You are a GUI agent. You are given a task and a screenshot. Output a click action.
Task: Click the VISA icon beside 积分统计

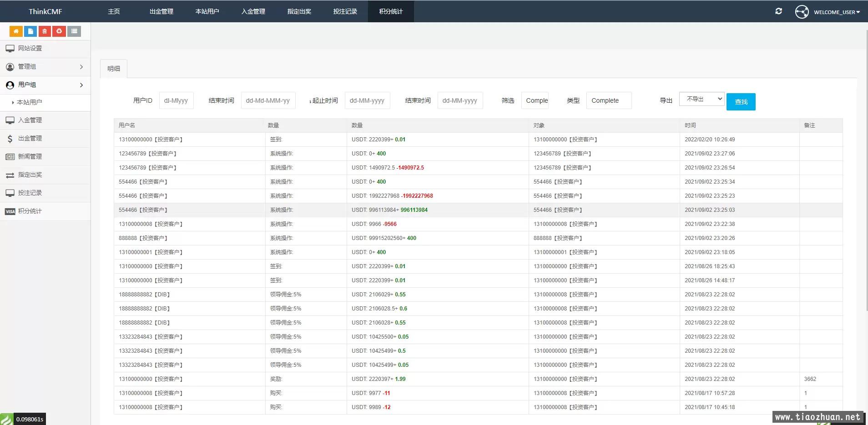tap(10, 211)
